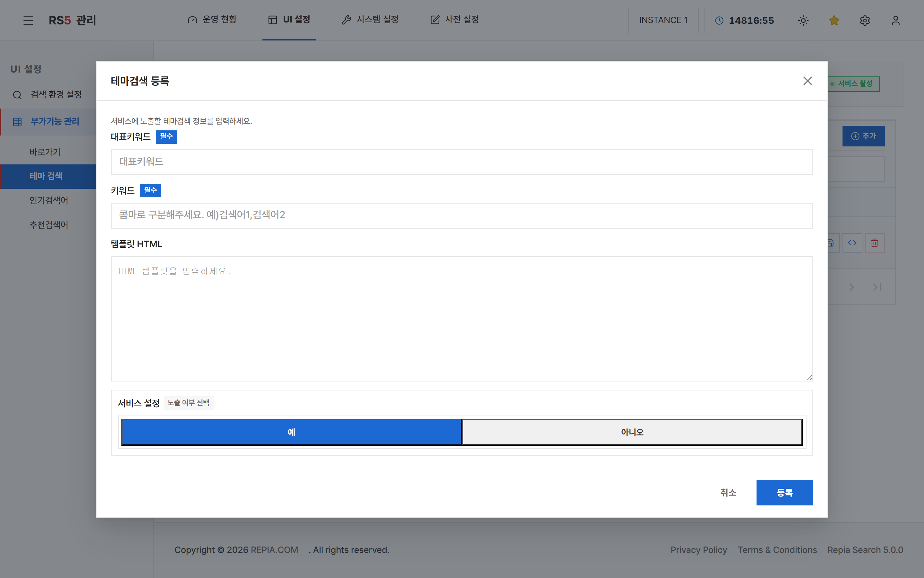Select 예 for service exposure

(291, 432)
